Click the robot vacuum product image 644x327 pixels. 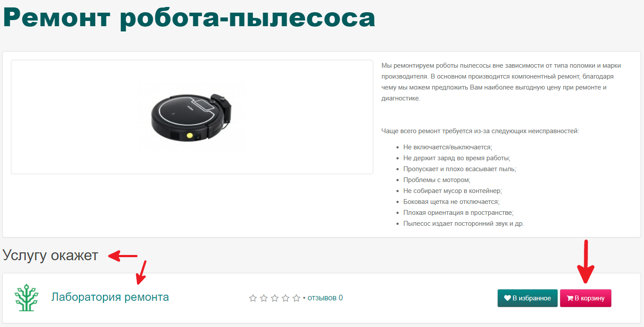pyautogui.click(x=191, y=117)
